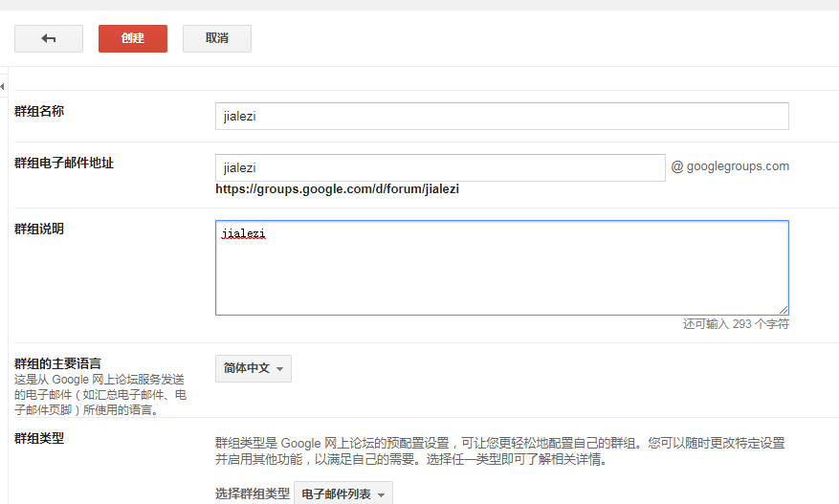Click the 还可输入 293 个字符 counter
Image resolution: width=839 pixels, height=504 pixels.
coord(736,324)
